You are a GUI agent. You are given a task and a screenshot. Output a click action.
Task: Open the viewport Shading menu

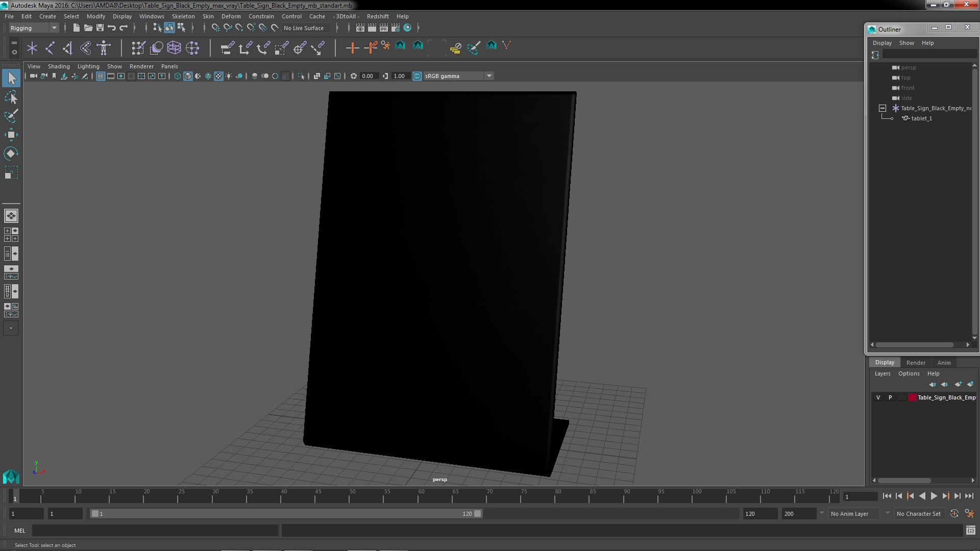(59, 66)
